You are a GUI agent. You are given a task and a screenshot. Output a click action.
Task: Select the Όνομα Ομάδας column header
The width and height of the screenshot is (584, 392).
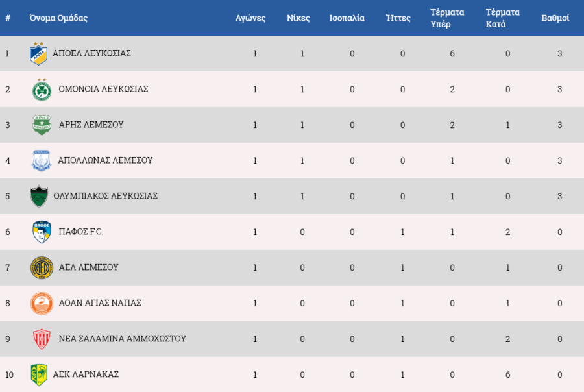click(58, 18)
